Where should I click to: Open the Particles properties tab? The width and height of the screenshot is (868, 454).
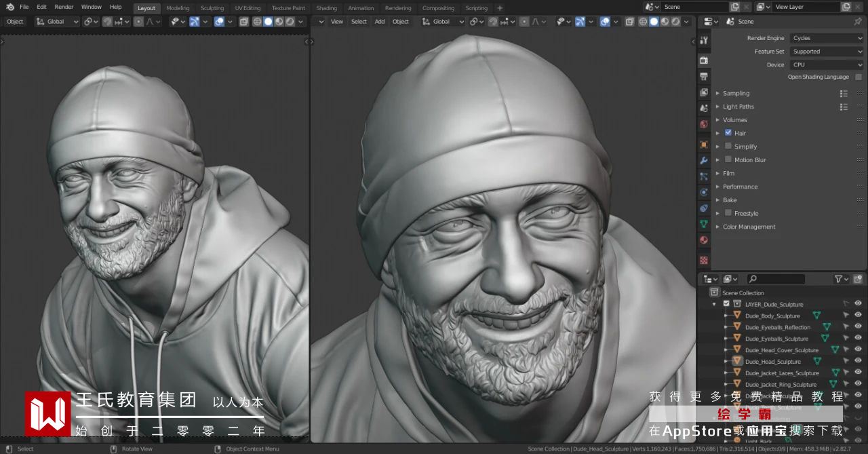click(x=704, y=176)
